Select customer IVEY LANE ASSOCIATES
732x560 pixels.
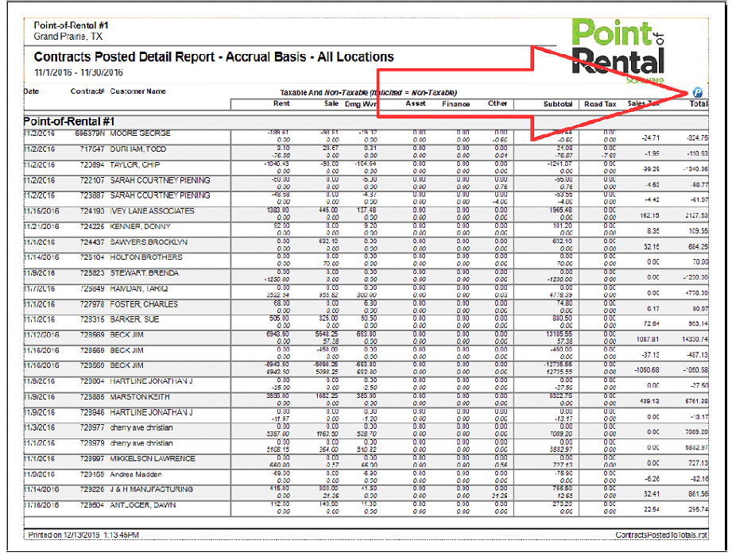pyautogui.click(x=152, y=211)
